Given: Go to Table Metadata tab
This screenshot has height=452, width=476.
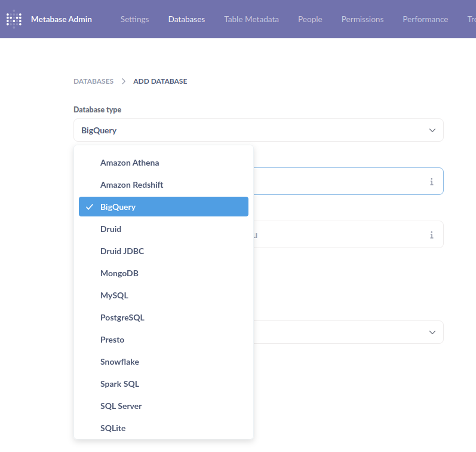Looking at the screenshot, I should click(251, 19).
